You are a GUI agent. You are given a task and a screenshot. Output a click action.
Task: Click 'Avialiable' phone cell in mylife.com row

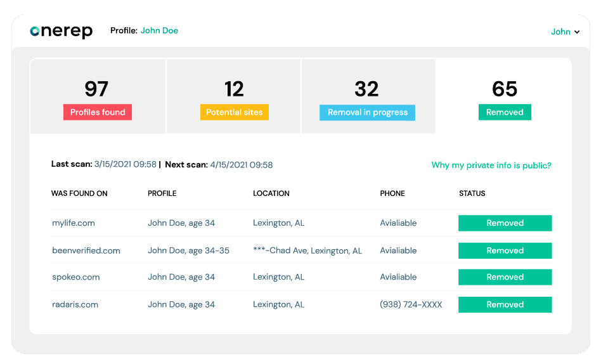(398, 223)
